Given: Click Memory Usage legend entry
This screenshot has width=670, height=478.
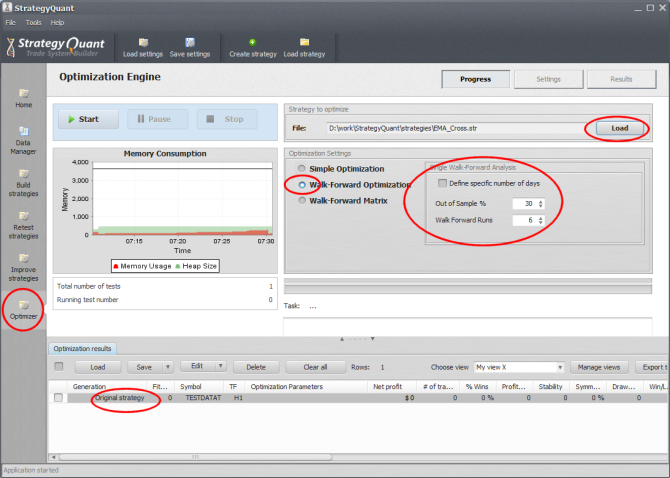Looking at the screenshot, I should click(141, 266).
